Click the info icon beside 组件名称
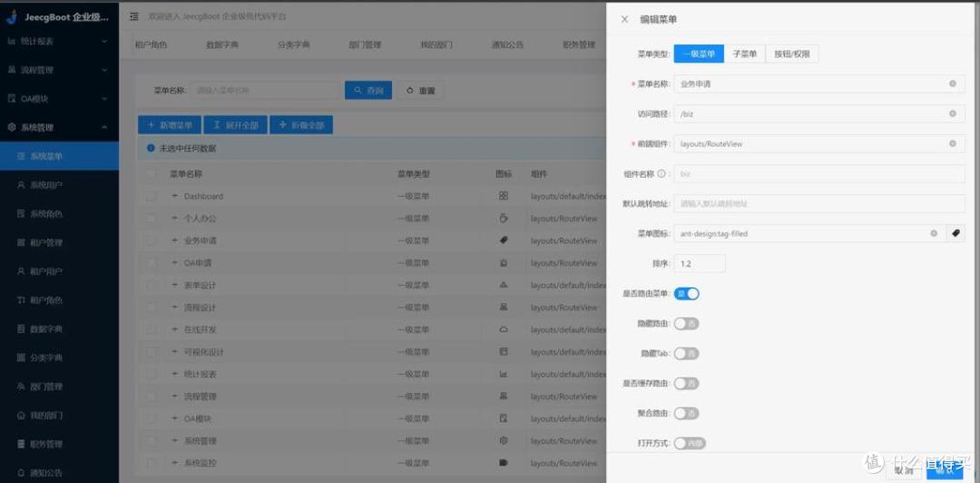This screenshot has width=980, height=483. pos(661,173)
